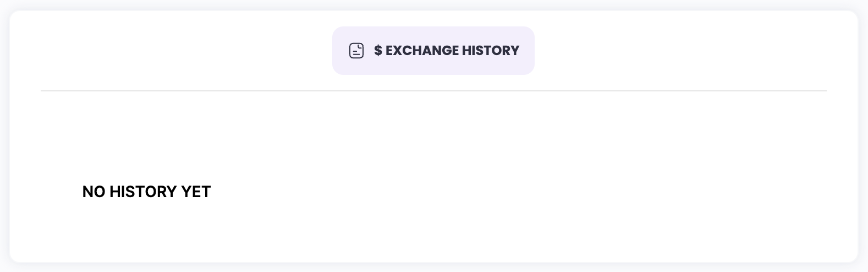Screen dimensions: 868x272
Task: Select the lavender Exchange History pill
Action: (433, 51)
